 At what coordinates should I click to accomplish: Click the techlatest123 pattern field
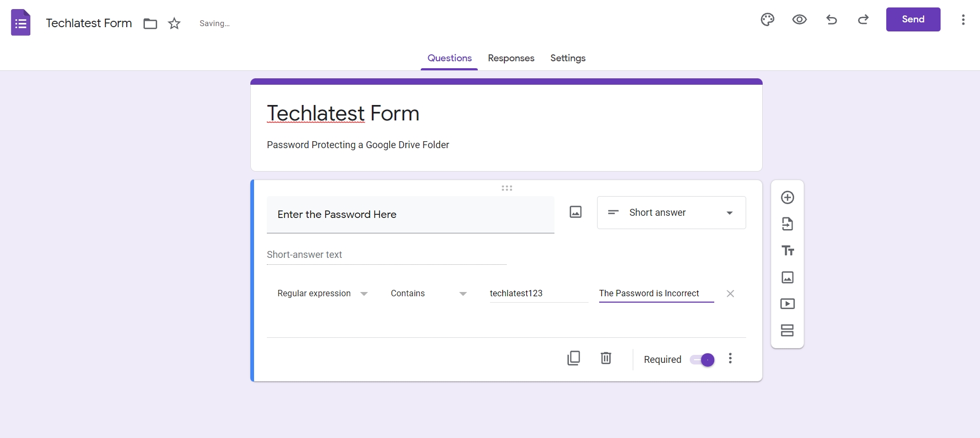[538, 294]
